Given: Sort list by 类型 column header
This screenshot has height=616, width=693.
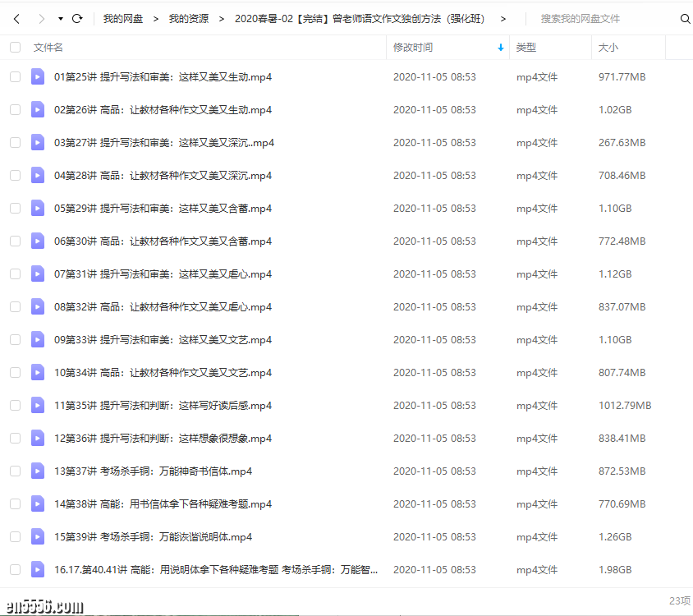Looking at the screenshot, I should tap(525, 48).
